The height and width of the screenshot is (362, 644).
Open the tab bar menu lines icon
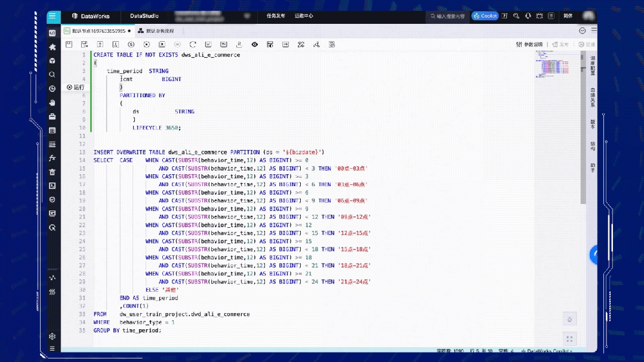pos(594,30)
